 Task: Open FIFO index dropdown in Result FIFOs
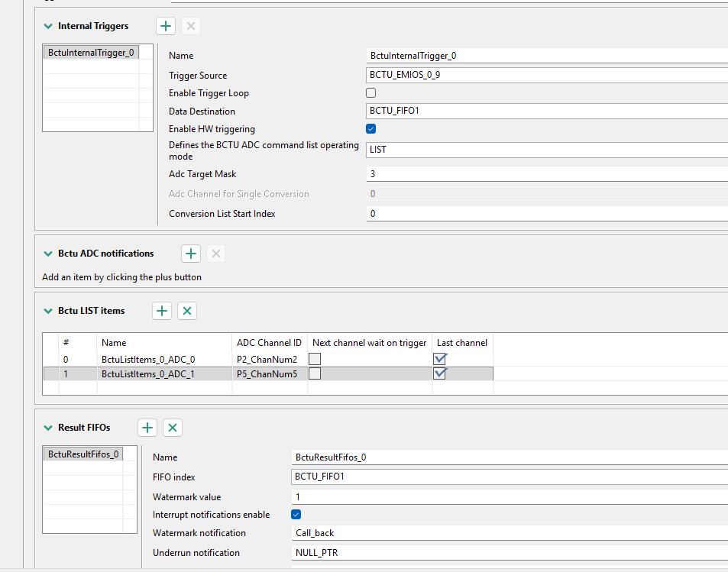pos(510,477)
